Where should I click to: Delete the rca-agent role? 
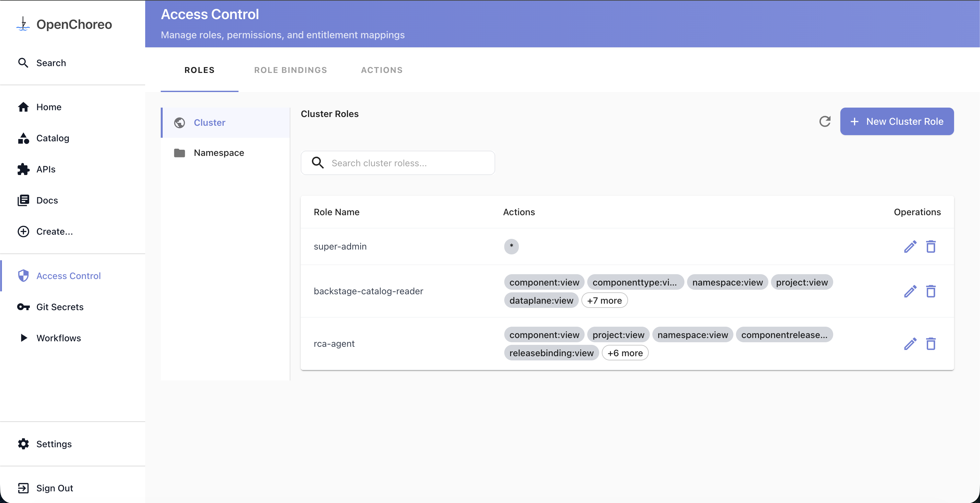tap(930, 344)
